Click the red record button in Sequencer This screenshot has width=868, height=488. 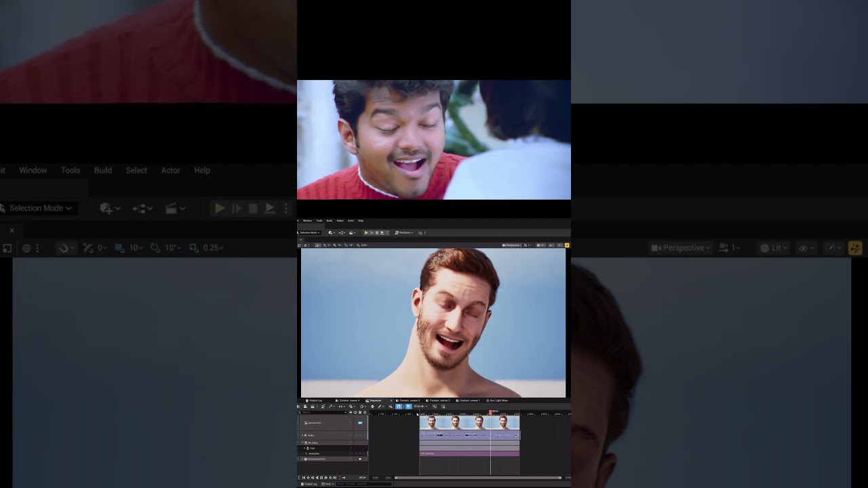point(339,478)
